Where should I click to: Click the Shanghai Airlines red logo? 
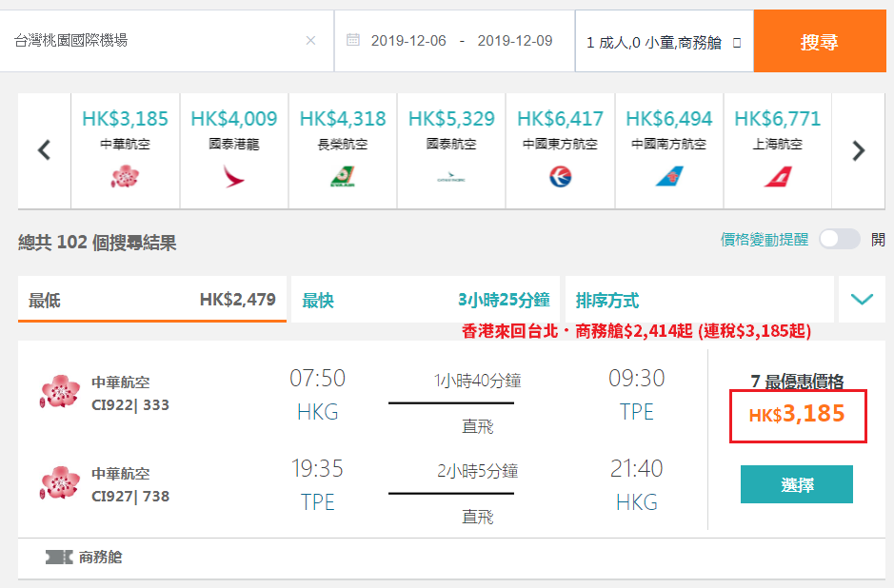click(x=778, y=177)
